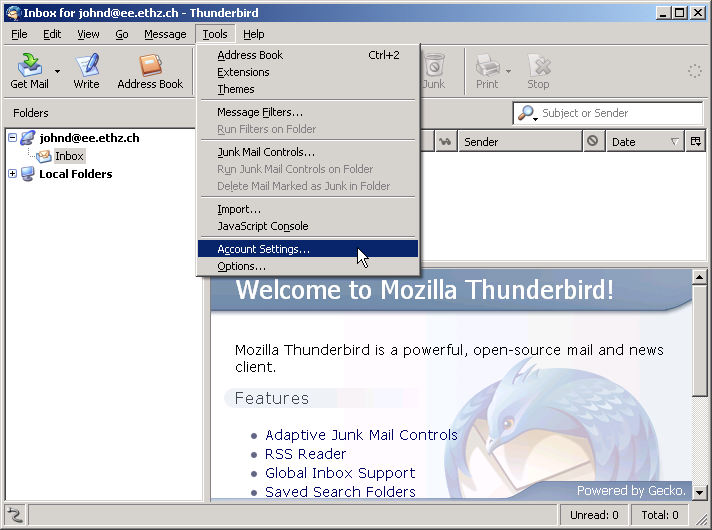The height and width of the screenshot is (530, 712).
Task: Click the preview pane scrollbar thumb
Action: point(699,341)
